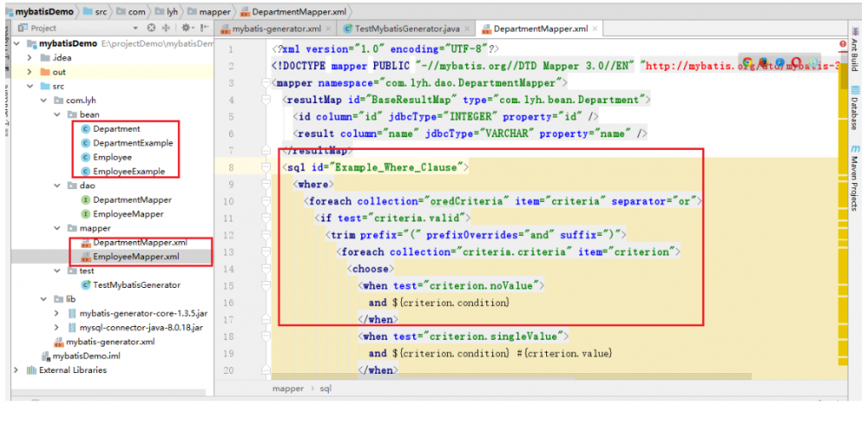Open in Opera browser icon

click(796, 63)
